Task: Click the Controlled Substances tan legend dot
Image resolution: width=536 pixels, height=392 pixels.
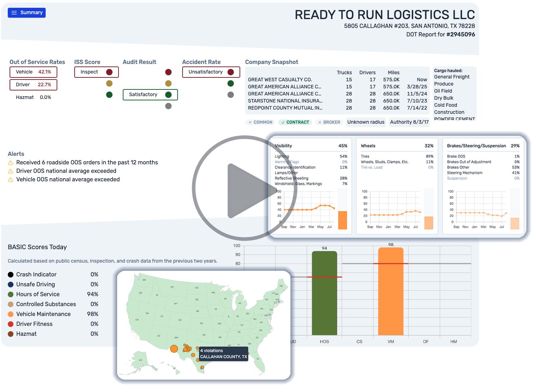Action: click(x=11, y=304)
